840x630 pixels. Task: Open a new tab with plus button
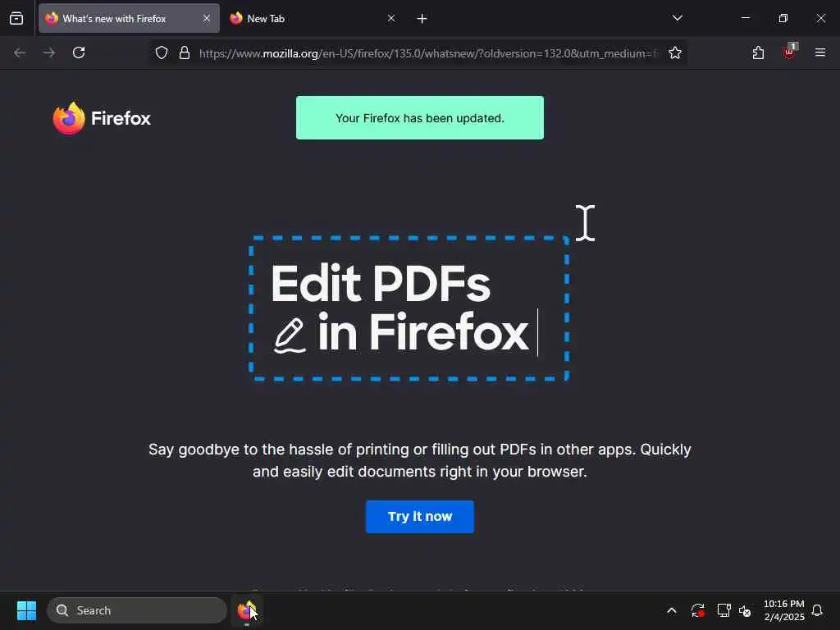[x=422, y=19]
